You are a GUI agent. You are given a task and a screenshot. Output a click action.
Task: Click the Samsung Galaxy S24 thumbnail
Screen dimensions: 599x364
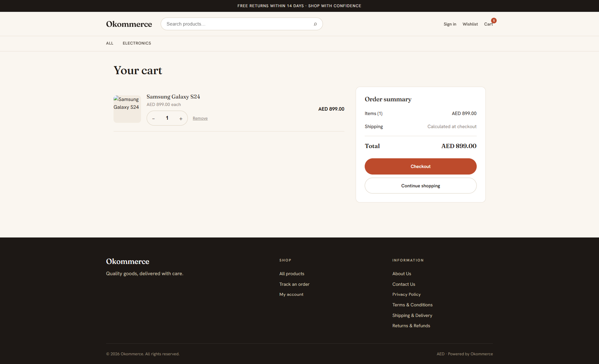[127, 109]
